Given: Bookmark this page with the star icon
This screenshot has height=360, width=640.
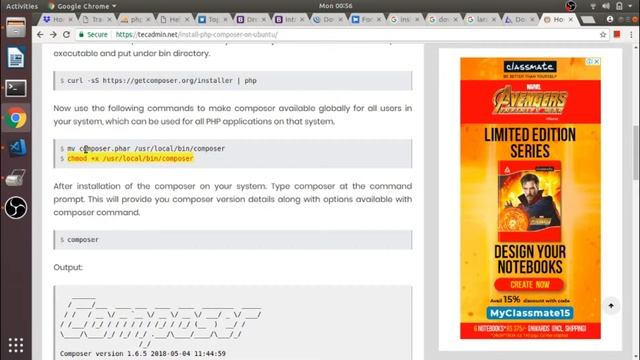Looking at the screenshot, I should pos(603,35).
